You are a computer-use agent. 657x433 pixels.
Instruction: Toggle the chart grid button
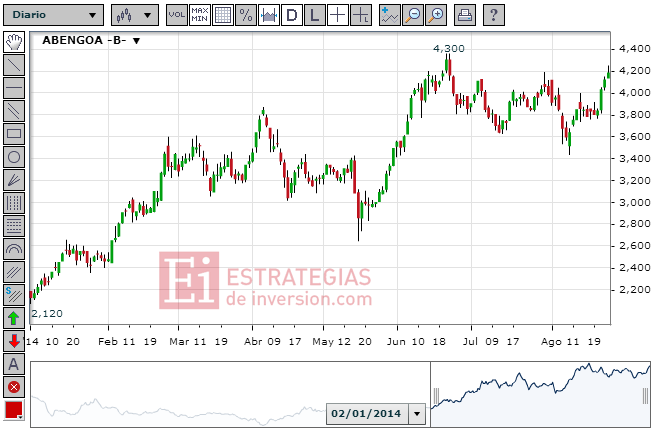pos(223,15)
